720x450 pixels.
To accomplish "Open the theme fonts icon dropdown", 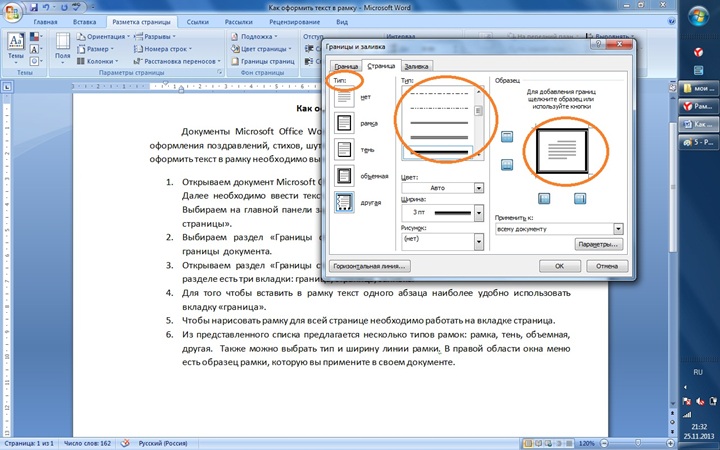I will (x=36, y=49).
